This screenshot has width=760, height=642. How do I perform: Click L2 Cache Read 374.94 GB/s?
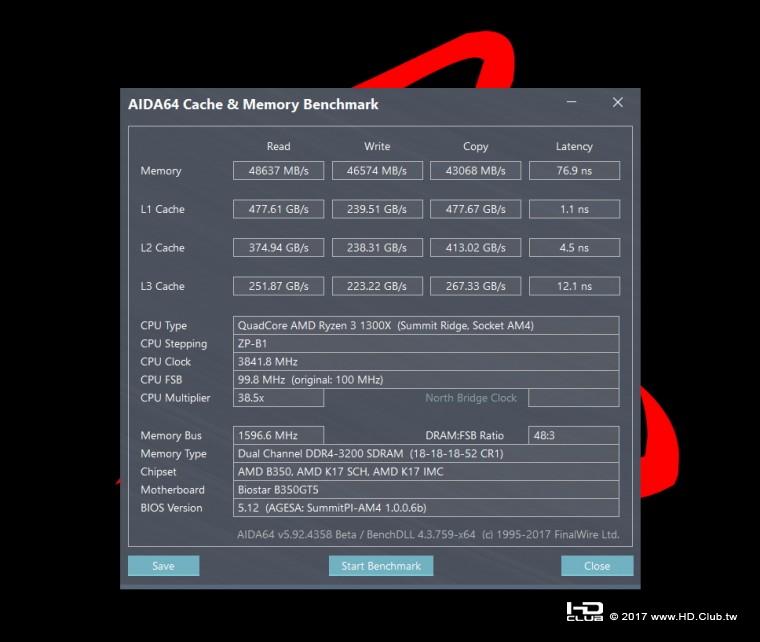pyautogui.click(x=279, y=248)
